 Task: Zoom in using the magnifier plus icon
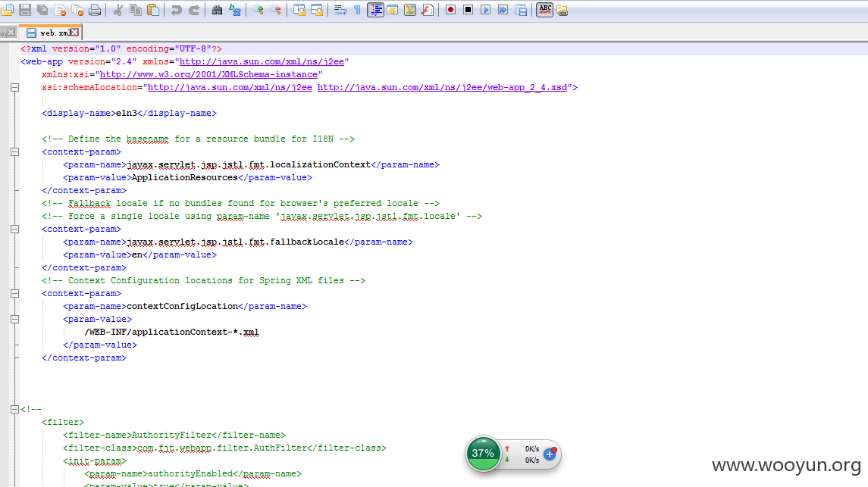[x=258, y=10]
